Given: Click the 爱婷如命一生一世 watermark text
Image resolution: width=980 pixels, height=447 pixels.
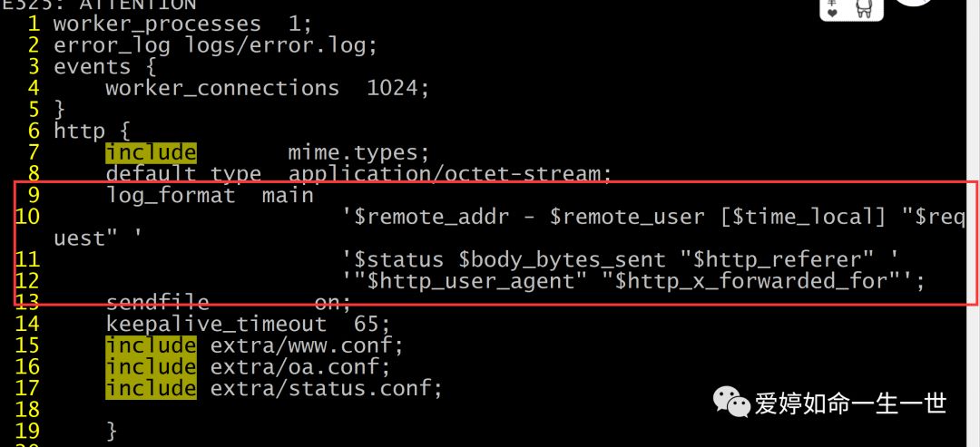Looking at the screenshot, I should [x=850, y=403].
